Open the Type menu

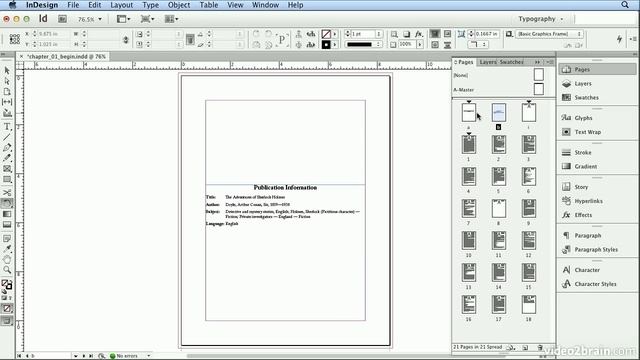[x=151, y=5]
